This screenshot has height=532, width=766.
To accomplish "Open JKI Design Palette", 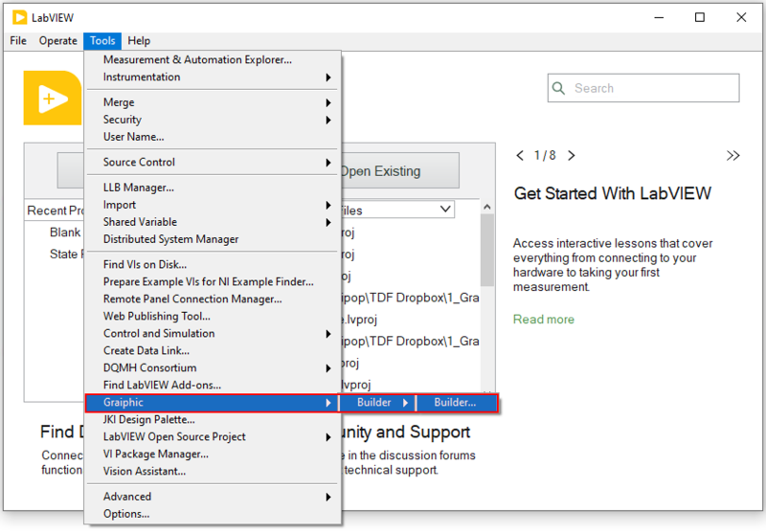I will coord(212,420).
